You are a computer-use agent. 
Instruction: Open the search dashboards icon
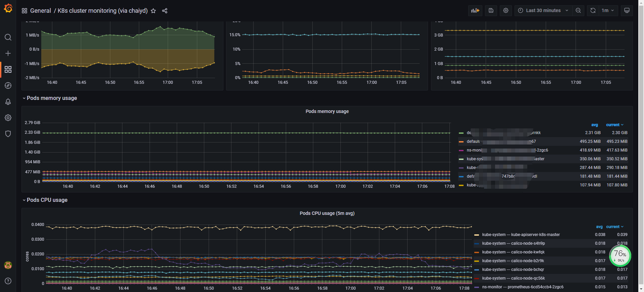8,37
